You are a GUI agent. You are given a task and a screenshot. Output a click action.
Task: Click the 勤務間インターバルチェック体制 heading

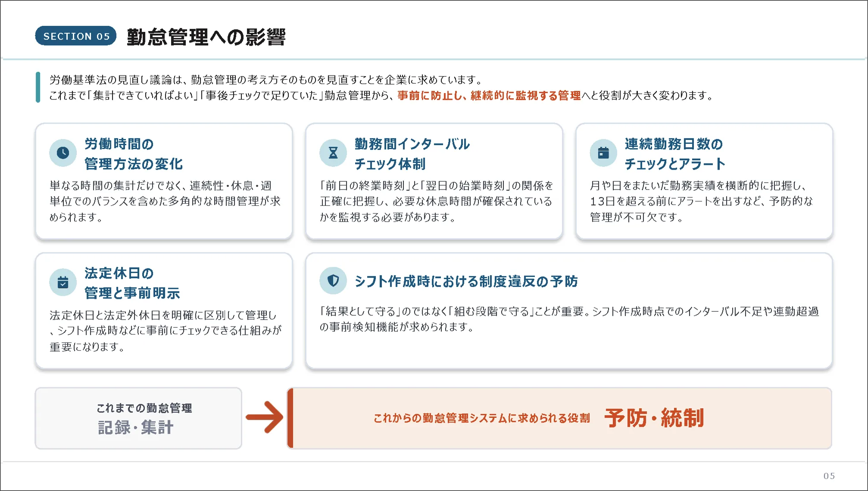[412, 154]
